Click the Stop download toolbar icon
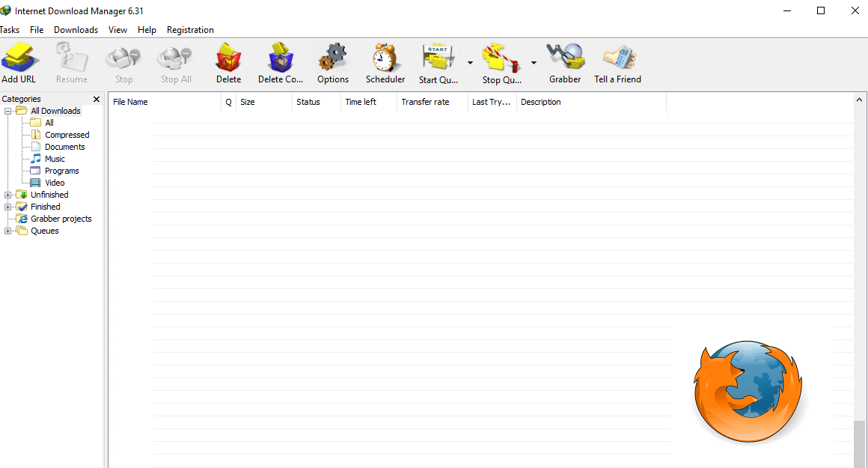Screen dimensions: 868x468 123,58
